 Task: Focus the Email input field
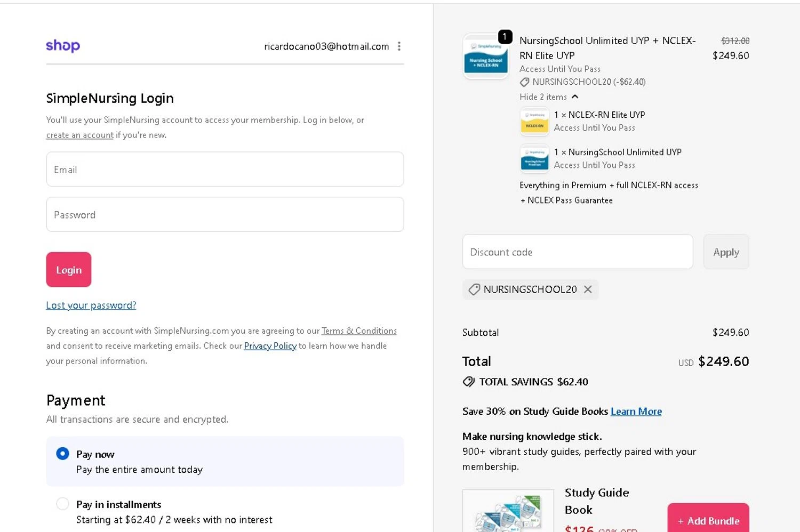pos(225,170)
